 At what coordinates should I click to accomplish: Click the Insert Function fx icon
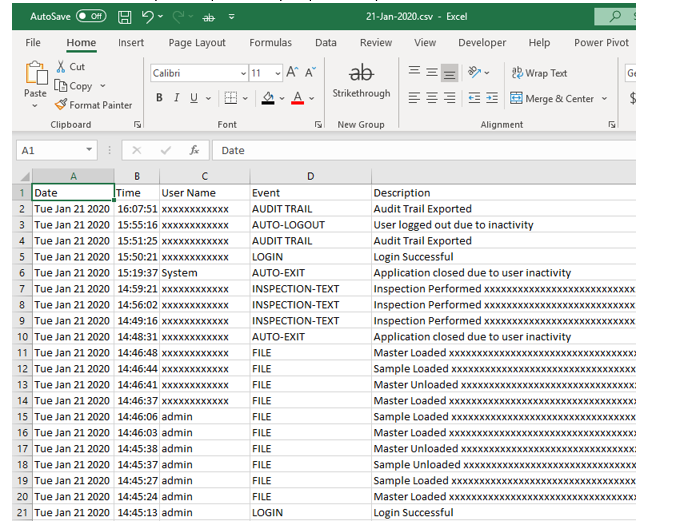point(194,150)
